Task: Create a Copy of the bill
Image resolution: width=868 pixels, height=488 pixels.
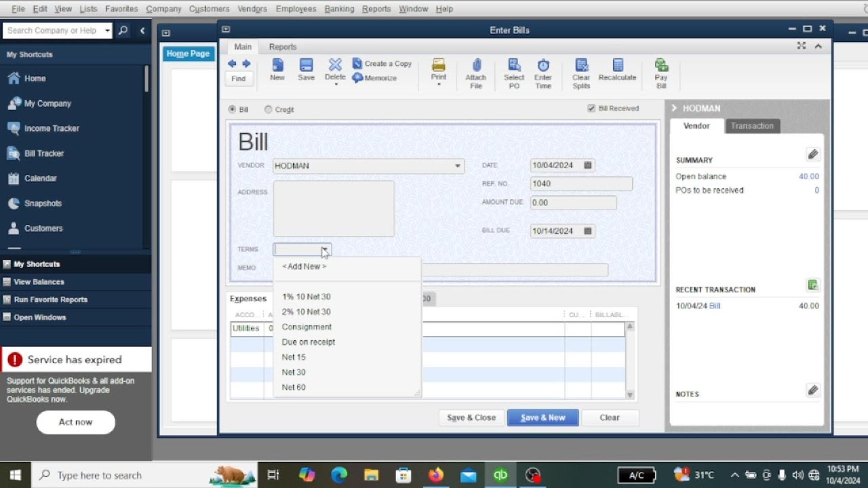Action: click(382, 64)
